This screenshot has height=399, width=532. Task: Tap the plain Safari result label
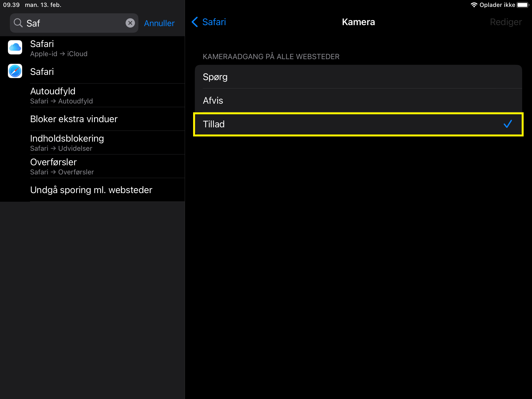[x=42, y=72]
